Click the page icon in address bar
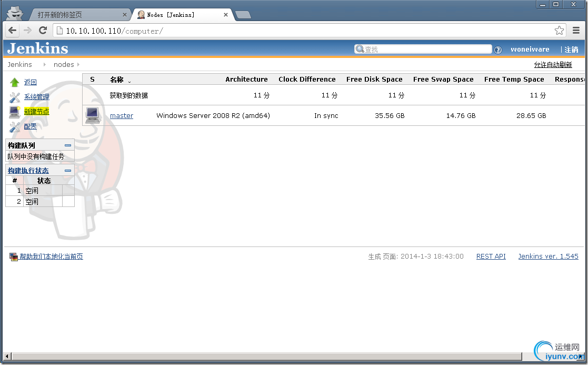Screen dimensions: 588x365 pyautogui.click(x=59, y=31)
